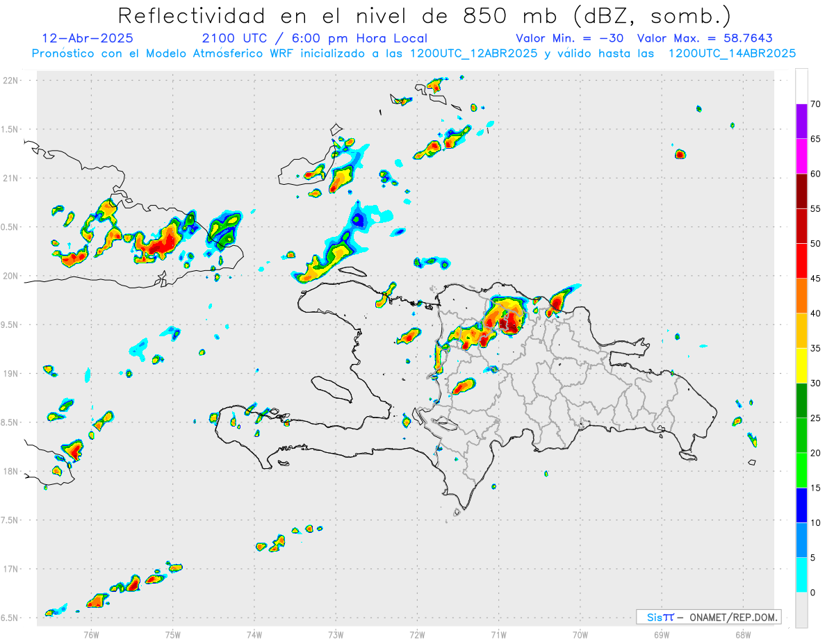This screenshot has height=644, width=834.
Task: Click the '17N' latitude label
Action: (12, 569)
